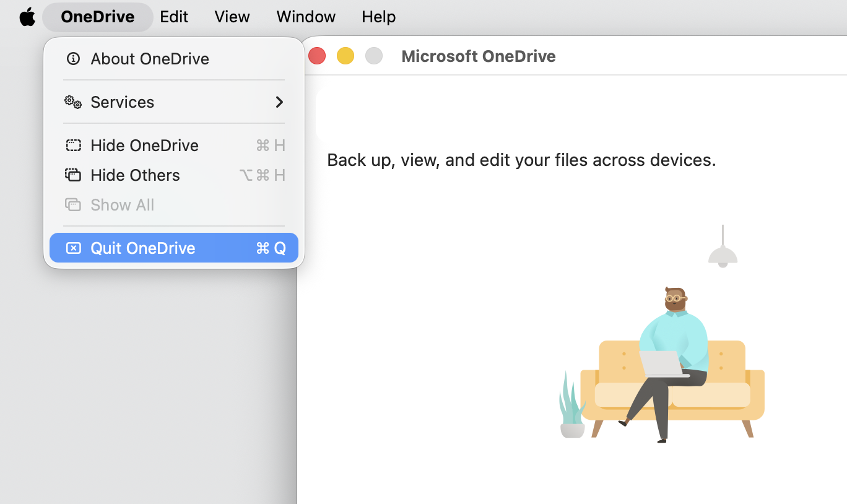Viewport: 847px width, 504px height.
Task: Click the X box icon beside Quit OneDrive
Action: pyautogui.click(x=73, y=248)
